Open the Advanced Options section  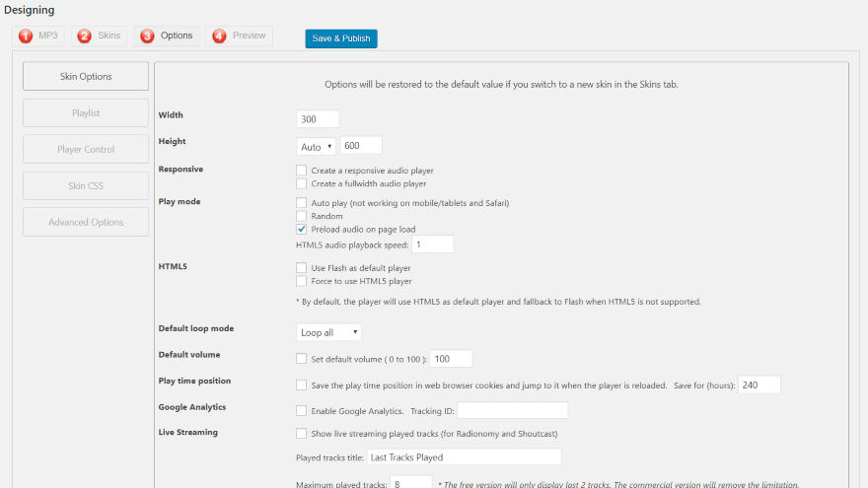(x=86, y=223)
